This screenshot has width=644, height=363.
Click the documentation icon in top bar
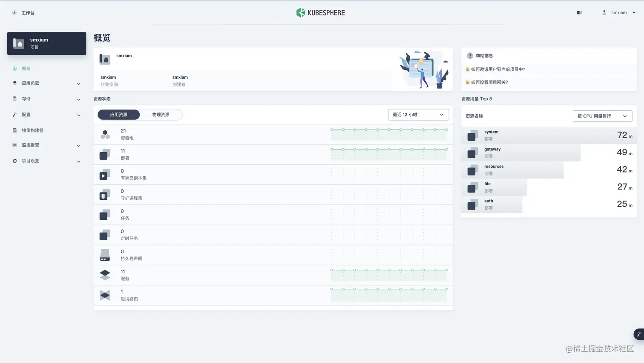[x=579, y=13]
